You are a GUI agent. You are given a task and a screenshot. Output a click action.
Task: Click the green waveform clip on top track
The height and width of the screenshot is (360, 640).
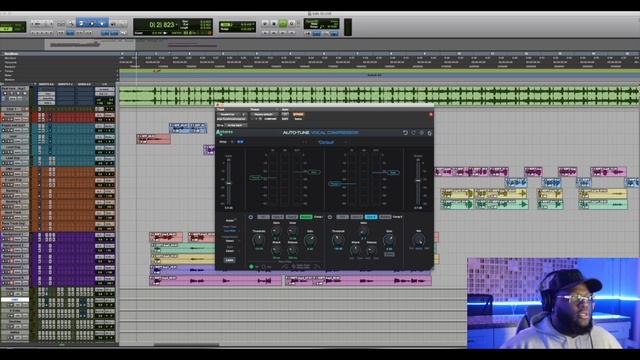pyautogui.click(x=379, y=96)
